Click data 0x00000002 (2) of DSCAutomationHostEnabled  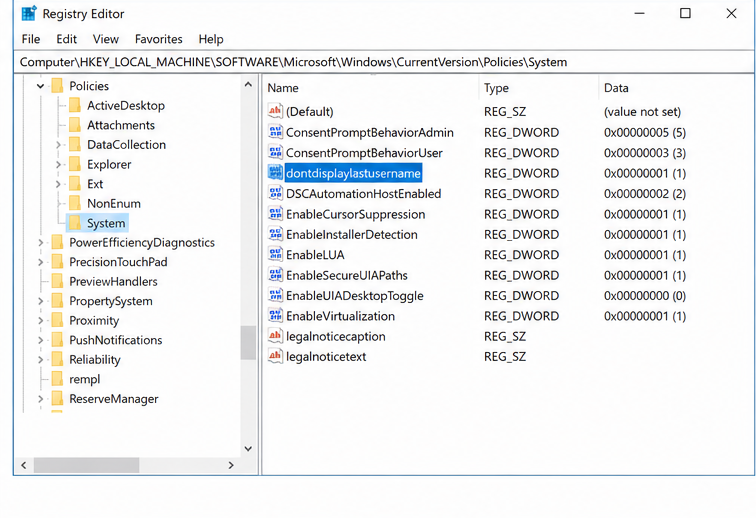click(x=645, y=193)
